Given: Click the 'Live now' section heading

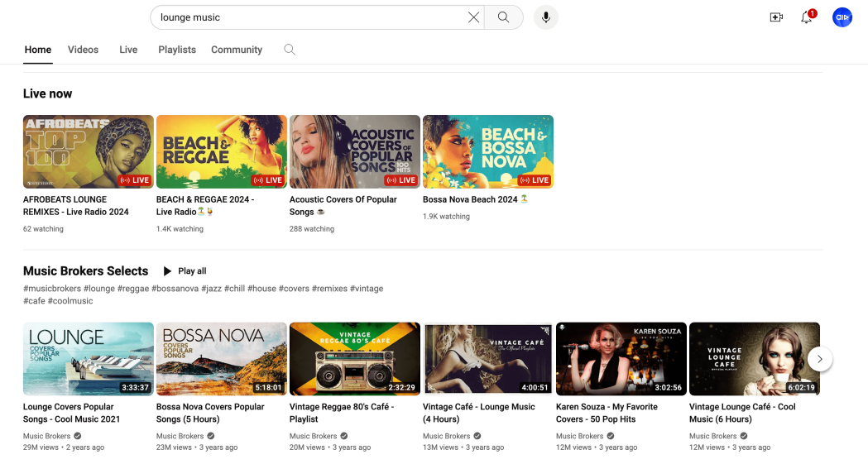Looking at the screenshot, I should point(48,93).
